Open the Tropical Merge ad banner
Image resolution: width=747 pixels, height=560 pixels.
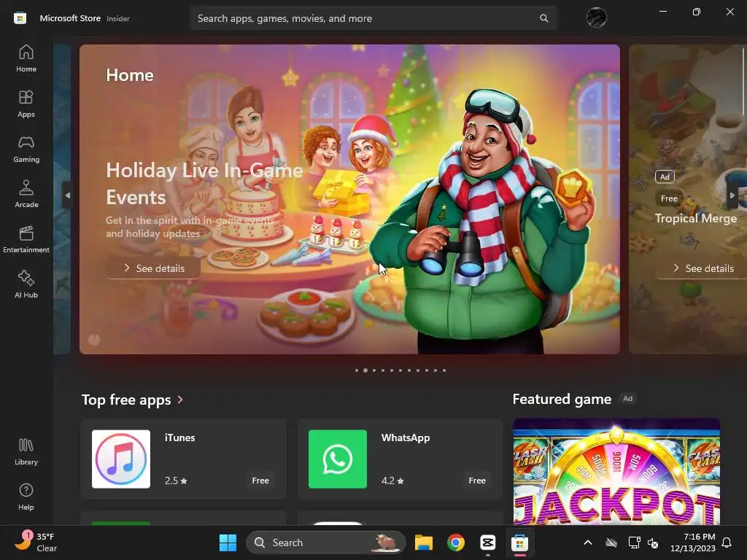click(x=688, y=199)
